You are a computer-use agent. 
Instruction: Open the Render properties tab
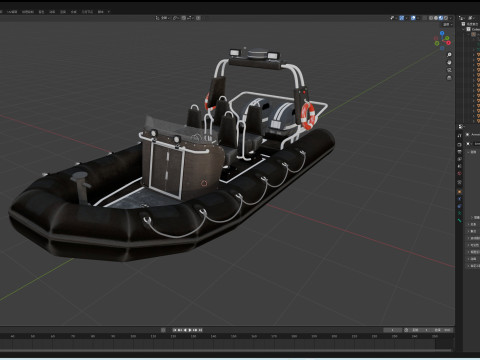pos(460,144)
